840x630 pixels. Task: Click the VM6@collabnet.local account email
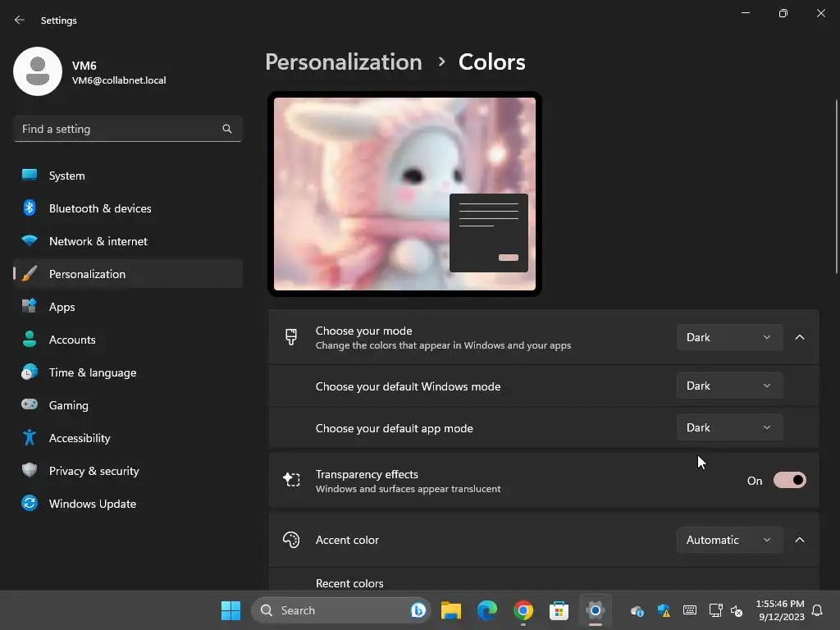(119, 80)
